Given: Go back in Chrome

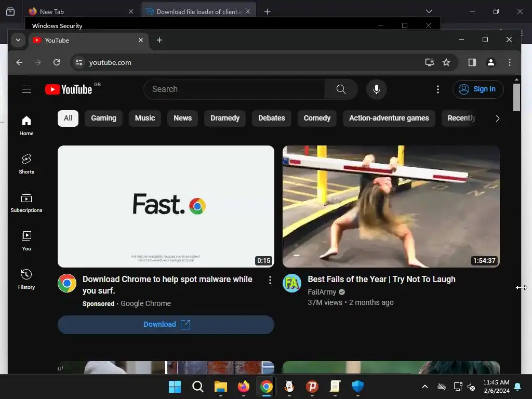Looking at the screenshot, I should 19,62.
